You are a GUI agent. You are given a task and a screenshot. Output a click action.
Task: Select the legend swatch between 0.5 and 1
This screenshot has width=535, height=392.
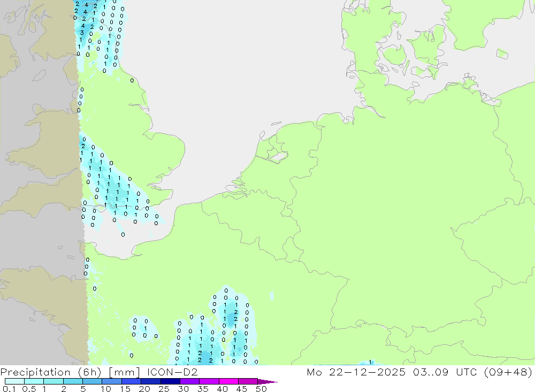coord(34,381)
